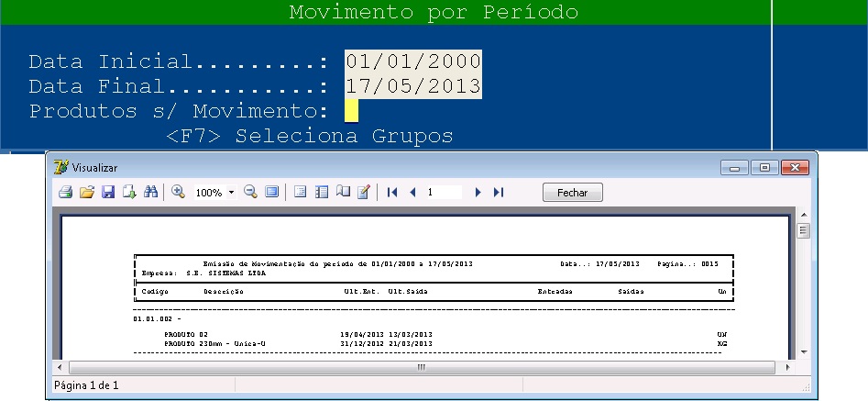Toggle full screen view icon
This screenshot has width=868, height=401.
tap(271, 193)
